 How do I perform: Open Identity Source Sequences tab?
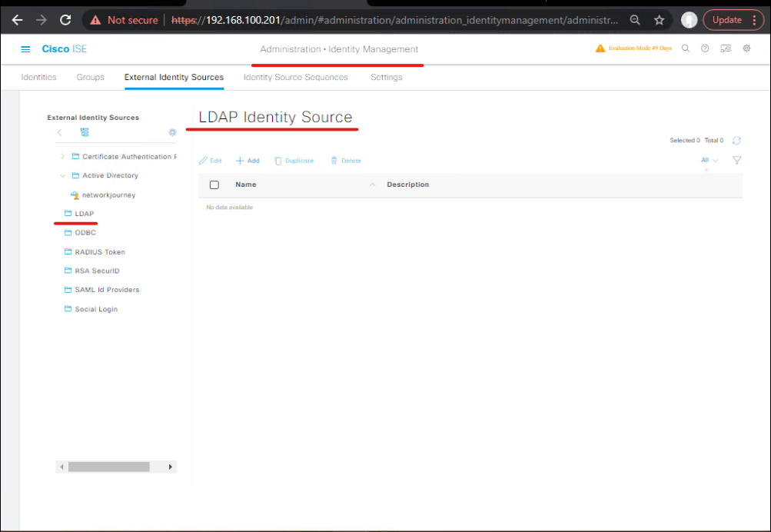pyautogui.click(x=295, y=77)
